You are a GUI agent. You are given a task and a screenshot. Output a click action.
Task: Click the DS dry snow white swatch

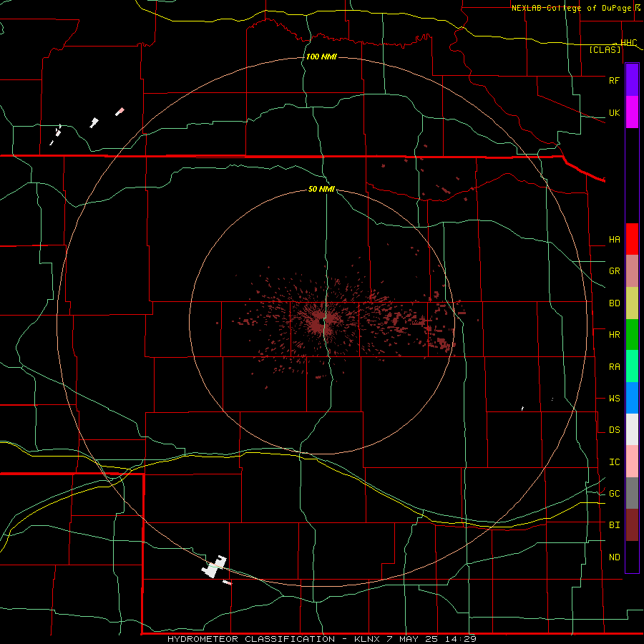pyautogui.click(x=632, y=429)
